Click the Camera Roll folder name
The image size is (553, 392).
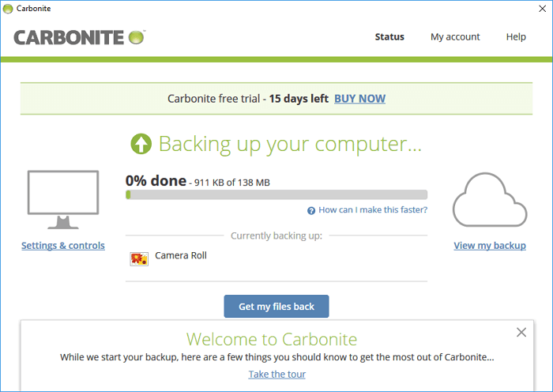181,256
